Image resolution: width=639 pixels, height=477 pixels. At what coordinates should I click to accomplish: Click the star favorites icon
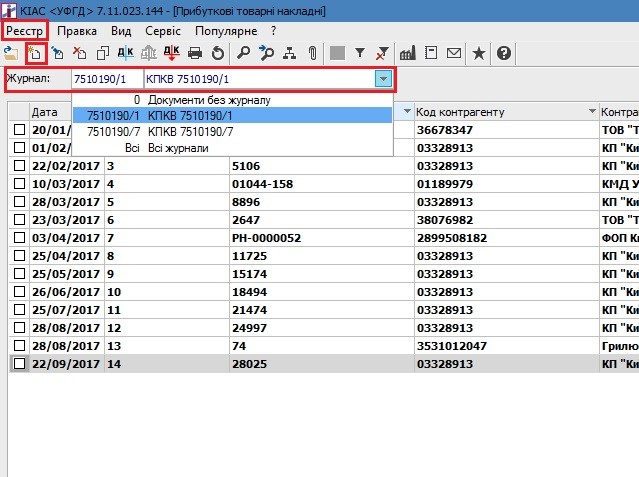[479, 53]
